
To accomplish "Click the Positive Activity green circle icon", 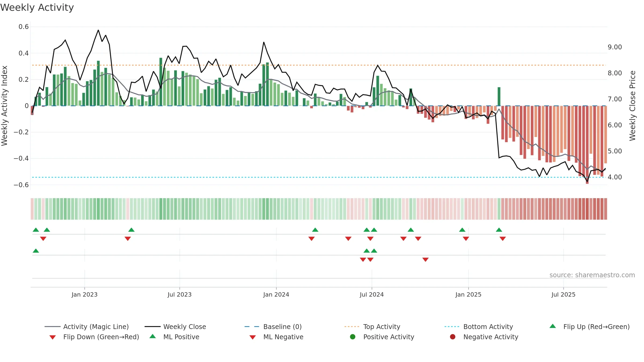I will pos(353,337).
